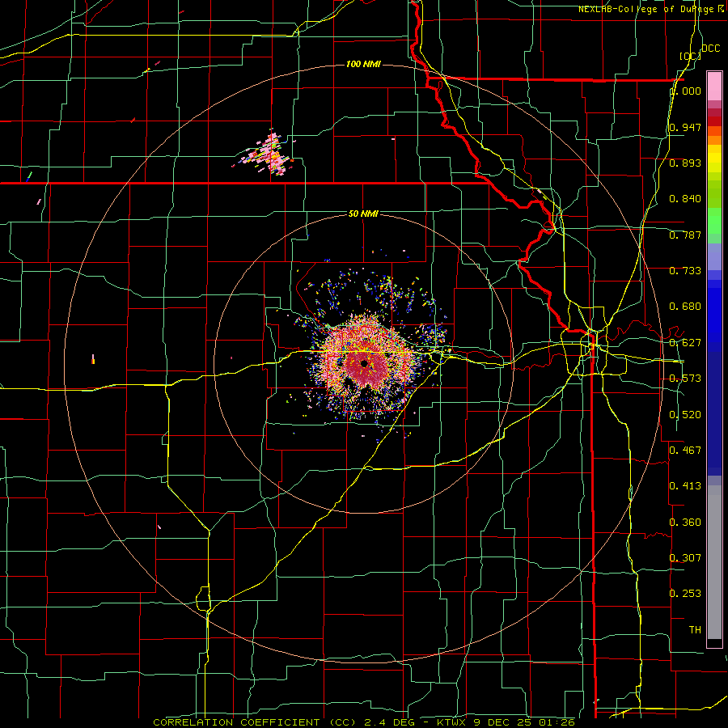
Task: Click the 0.787 color scale label
Action: coord(685,235)
